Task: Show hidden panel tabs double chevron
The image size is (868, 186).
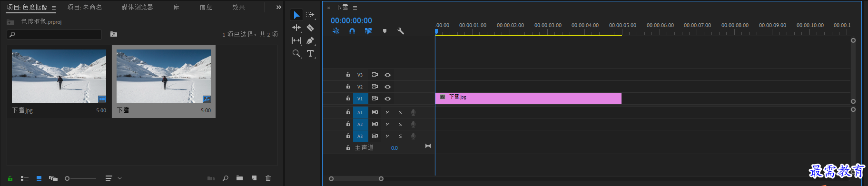Action: (279, 7)
